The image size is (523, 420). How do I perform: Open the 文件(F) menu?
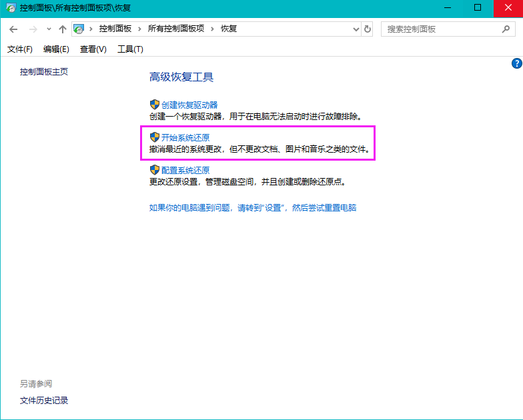coord(19,49)
